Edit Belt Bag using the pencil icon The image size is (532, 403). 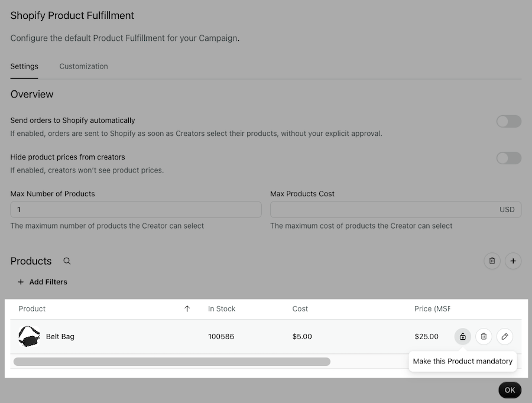[505, 336]
